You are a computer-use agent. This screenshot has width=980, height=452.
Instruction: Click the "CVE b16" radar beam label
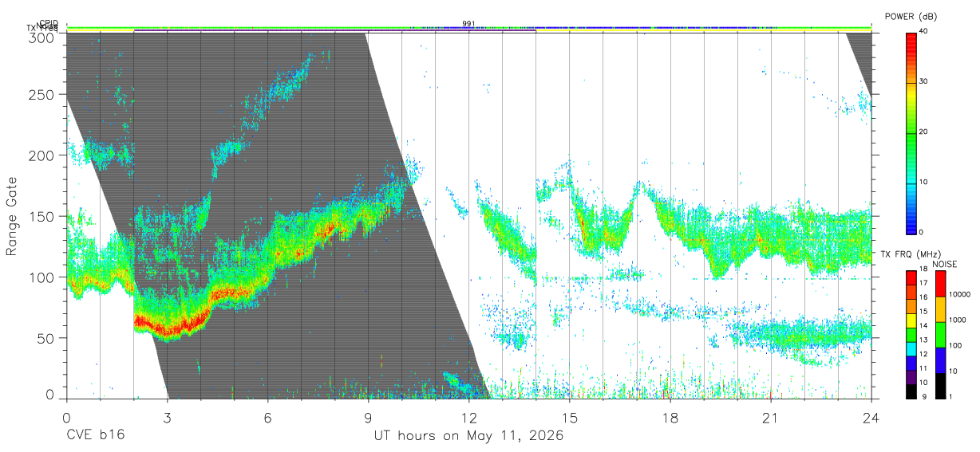pos(96,436)
